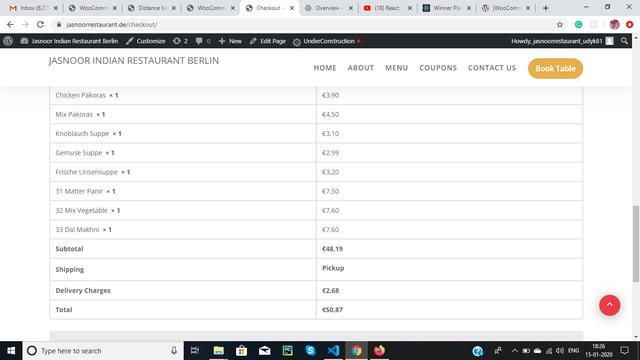
Task: Open the admin bar search magnifier
Action: 624,41
